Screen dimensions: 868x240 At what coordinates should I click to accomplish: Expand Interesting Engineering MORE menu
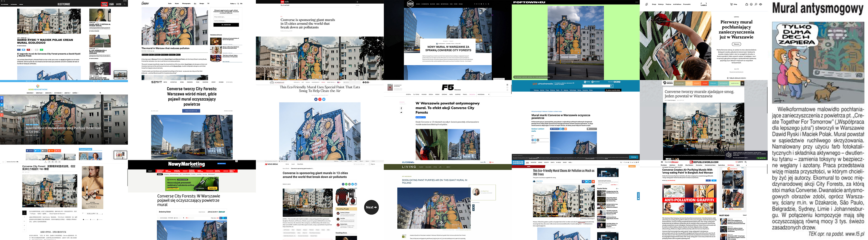(x=571, y=162)
